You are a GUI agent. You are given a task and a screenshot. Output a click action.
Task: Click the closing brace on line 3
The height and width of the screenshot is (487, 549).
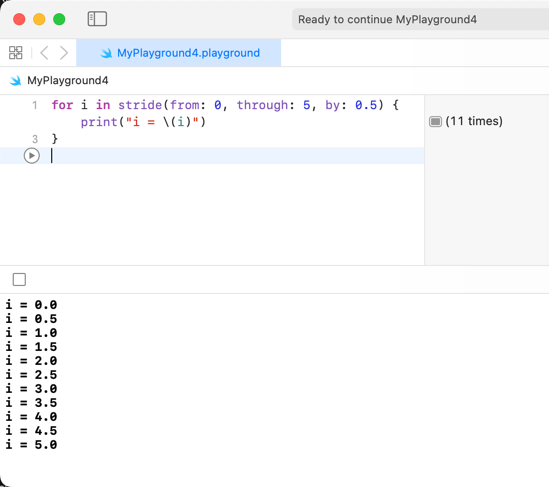pyautogui.click(x=55, y=139)
